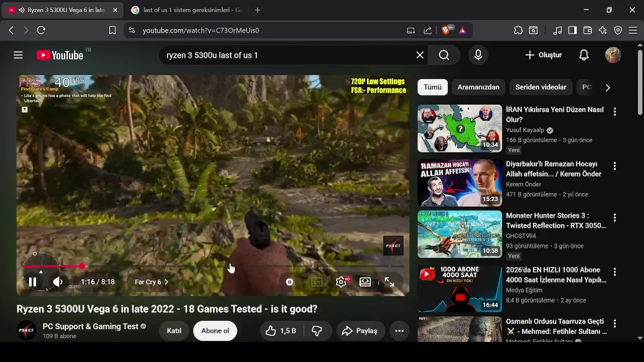Open the account avatar menu
Screen dimensions: 644x362
click(613, 55)
